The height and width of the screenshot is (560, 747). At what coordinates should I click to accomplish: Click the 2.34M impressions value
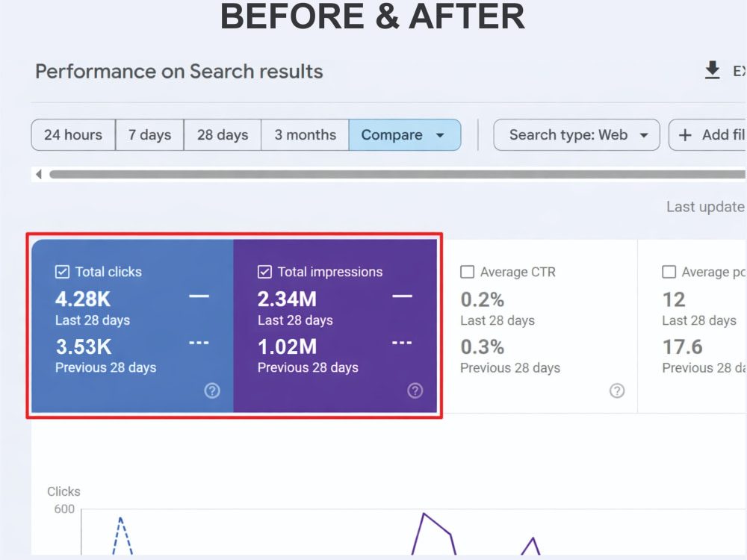(x=288, y=299)
